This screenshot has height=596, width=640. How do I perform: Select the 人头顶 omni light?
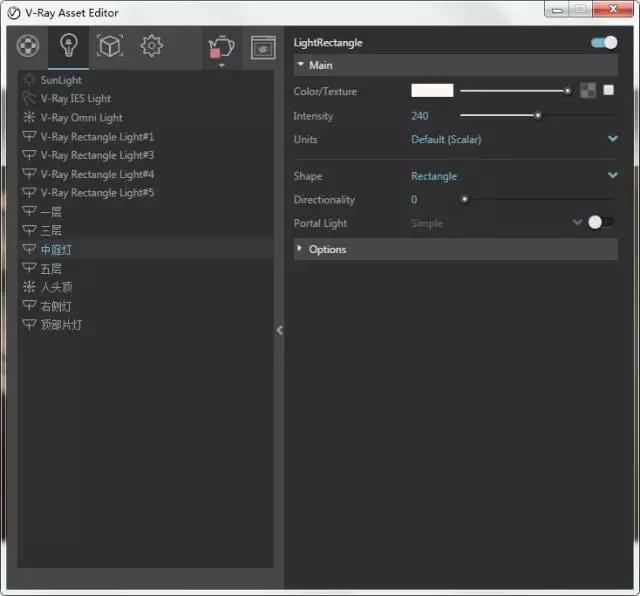[56, 287]
